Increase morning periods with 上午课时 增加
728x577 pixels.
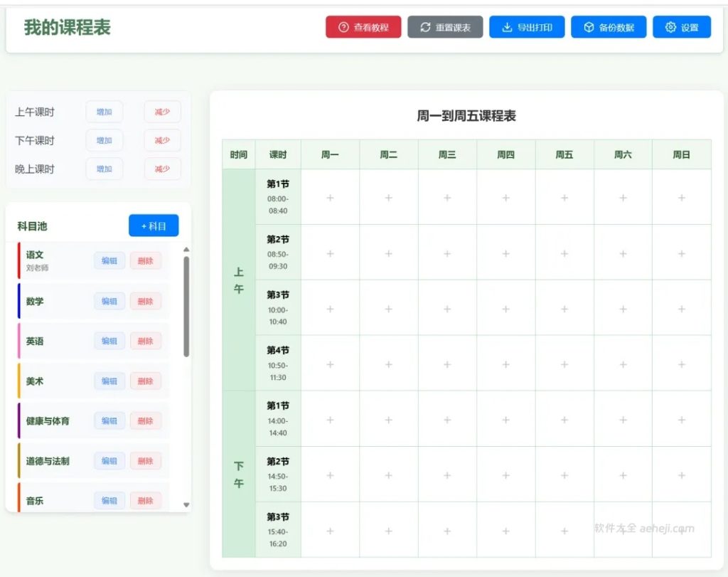(x=104, y=112)
